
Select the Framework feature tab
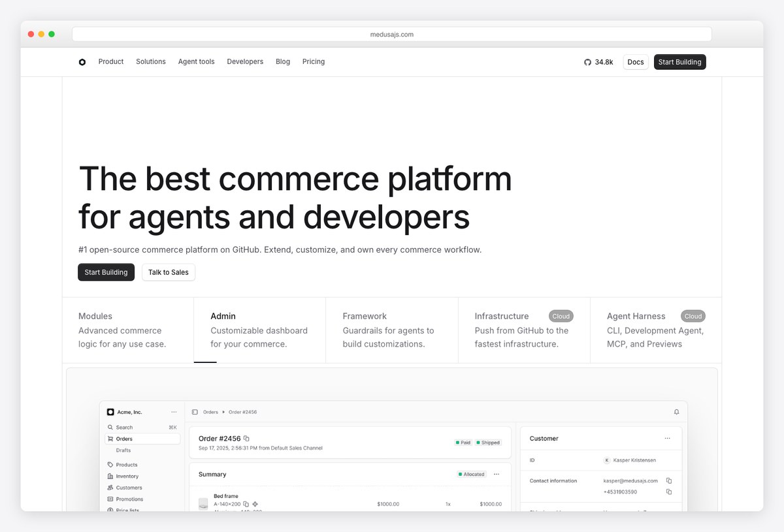tap(392, 330)
